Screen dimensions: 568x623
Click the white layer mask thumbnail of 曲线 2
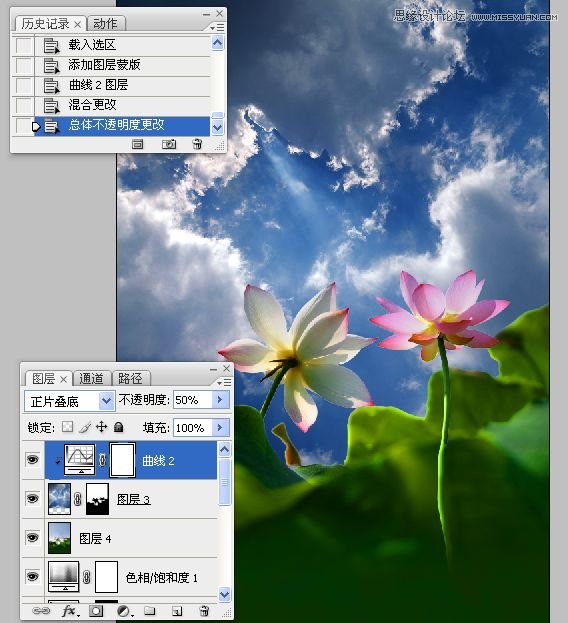[x=122, y=460]
